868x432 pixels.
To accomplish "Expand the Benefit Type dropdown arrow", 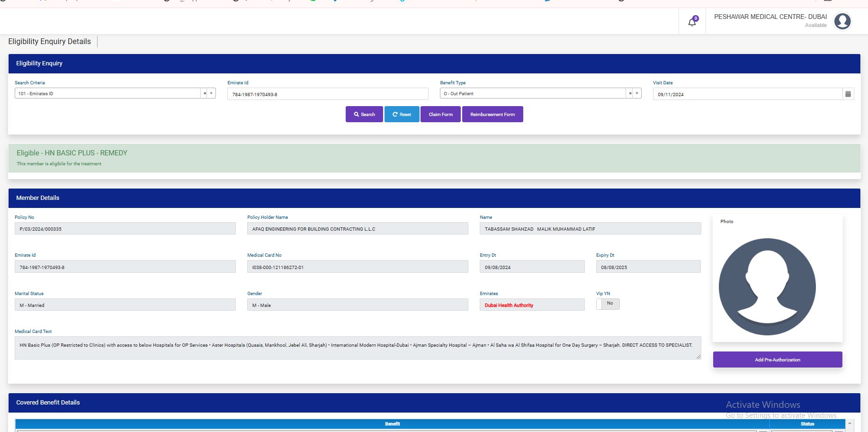I will (637, 94).
